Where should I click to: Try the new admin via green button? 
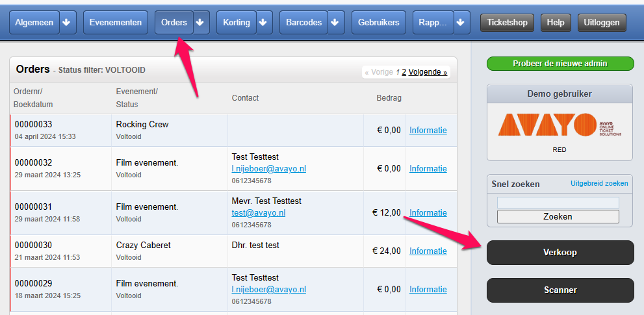[x=560, y=64]
